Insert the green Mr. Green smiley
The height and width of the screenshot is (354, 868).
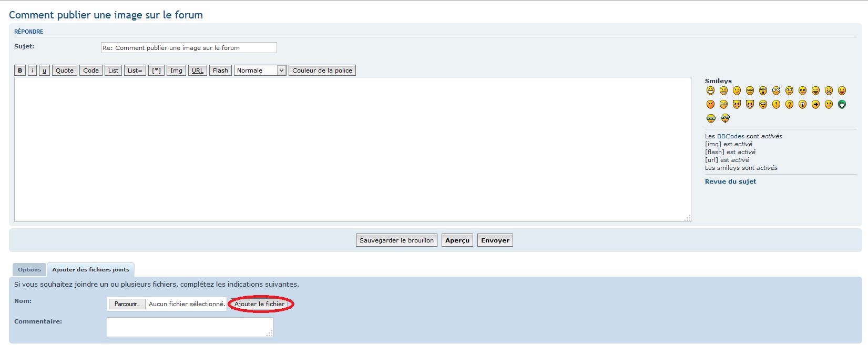842,105
